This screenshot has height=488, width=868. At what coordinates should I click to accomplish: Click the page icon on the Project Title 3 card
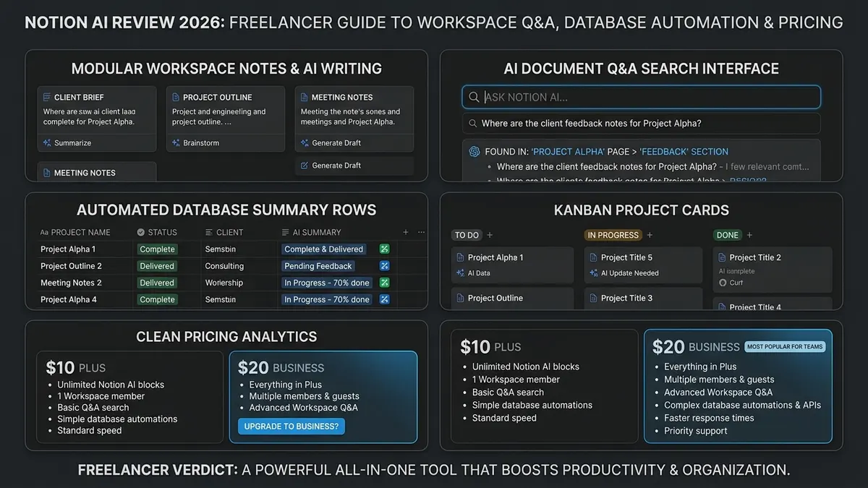tap(592, 298)
